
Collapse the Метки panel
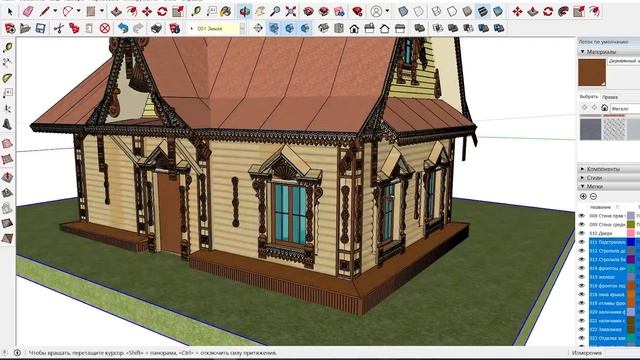[582, 186]
